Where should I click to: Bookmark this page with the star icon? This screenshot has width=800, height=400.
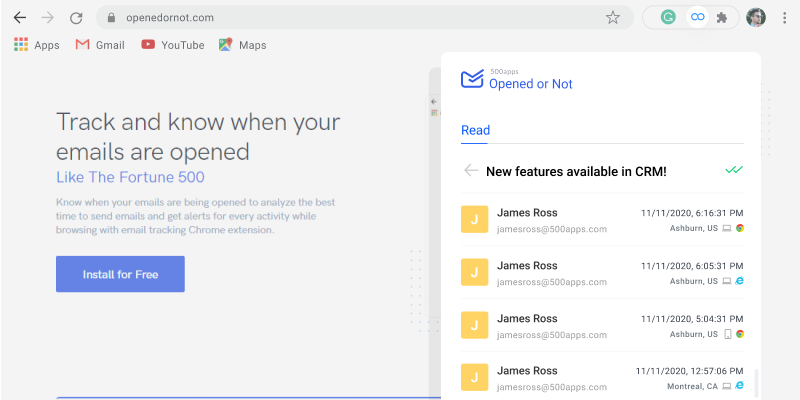(x=613, y=18)
